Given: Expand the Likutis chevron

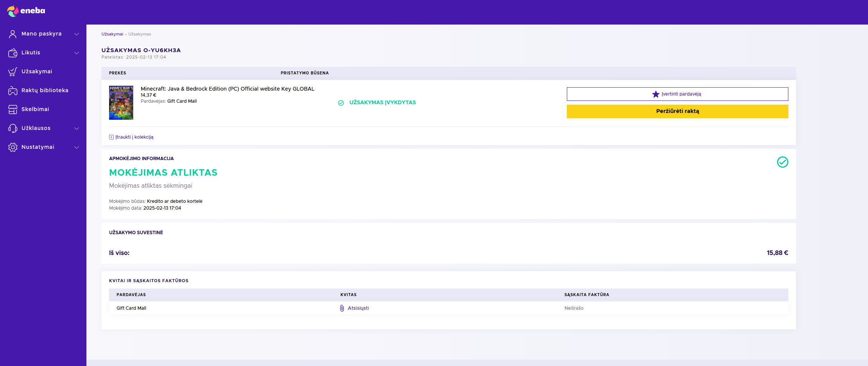Looking at the screenshot, I should click(77, 53).
